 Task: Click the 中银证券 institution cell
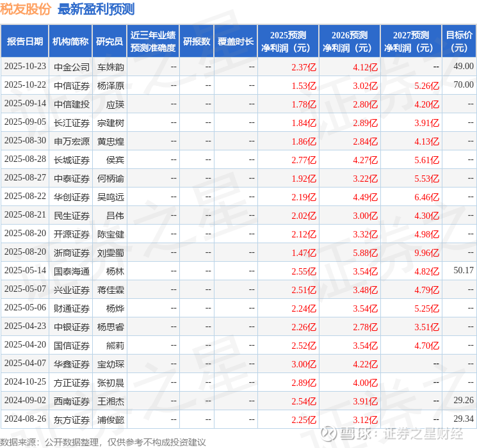pos(72,327)
